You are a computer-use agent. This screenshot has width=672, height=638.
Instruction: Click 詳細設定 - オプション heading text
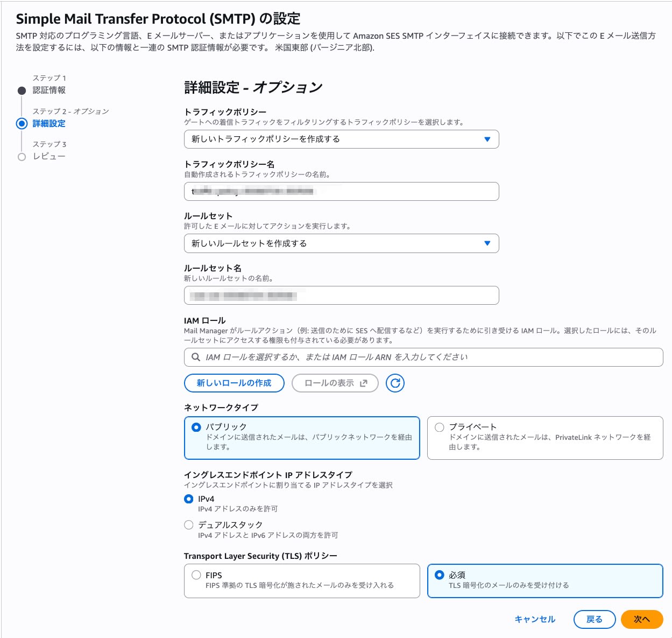click(x=253, y=87)
